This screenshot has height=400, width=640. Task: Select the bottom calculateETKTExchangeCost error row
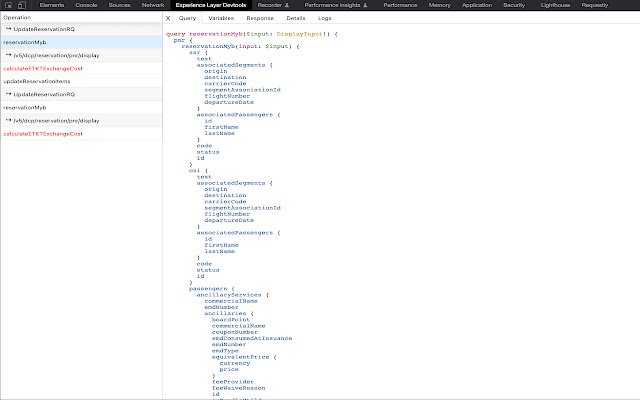pyautogui.click(x=81, y=133)
